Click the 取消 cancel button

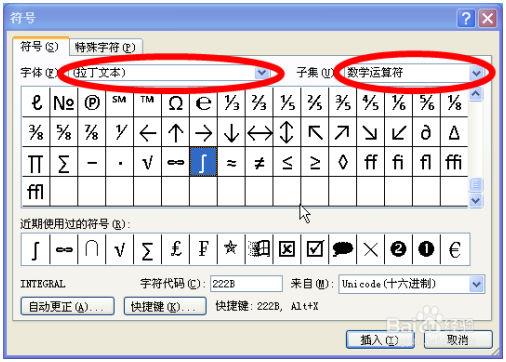pos(458,340)
